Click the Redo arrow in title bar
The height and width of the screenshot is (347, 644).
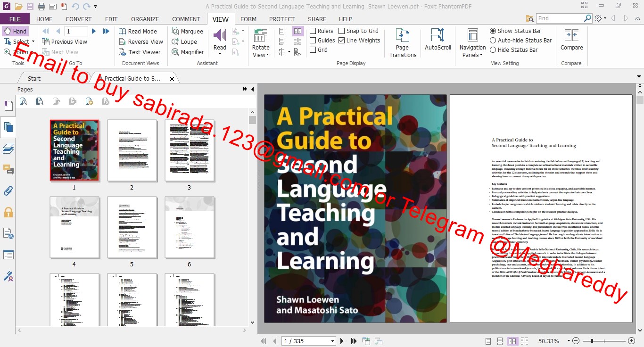pyautogui.click(x=86, y=7)
